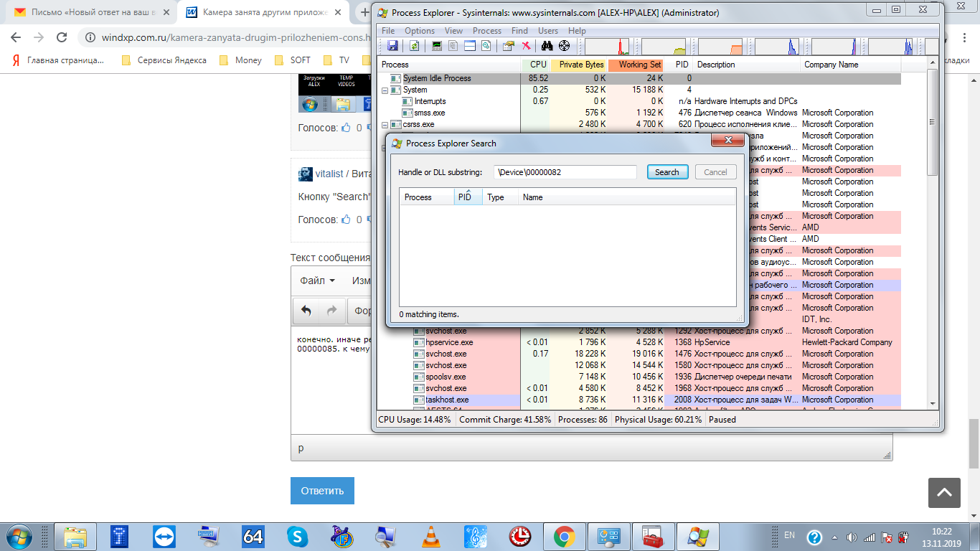The image size is (980, 551).
Task: Sort search results by PID column
Action: tap(468, 197)
